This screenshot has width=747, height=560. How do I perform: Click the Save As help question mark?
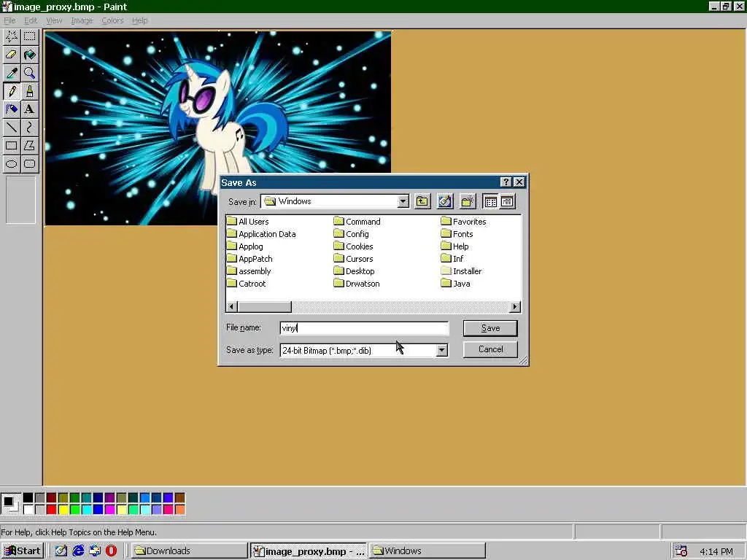tap(506, 182)
